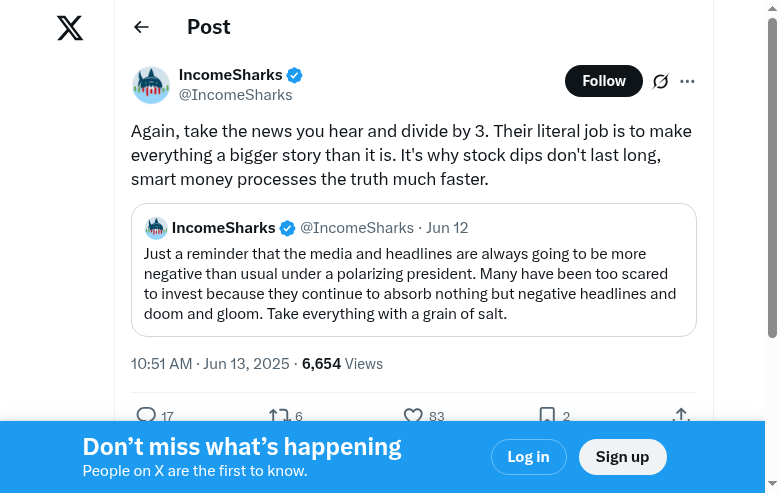Click the Follow button for IncomeSharks
Viewport: 780px width, 493px height.
[x=604, y=81]
